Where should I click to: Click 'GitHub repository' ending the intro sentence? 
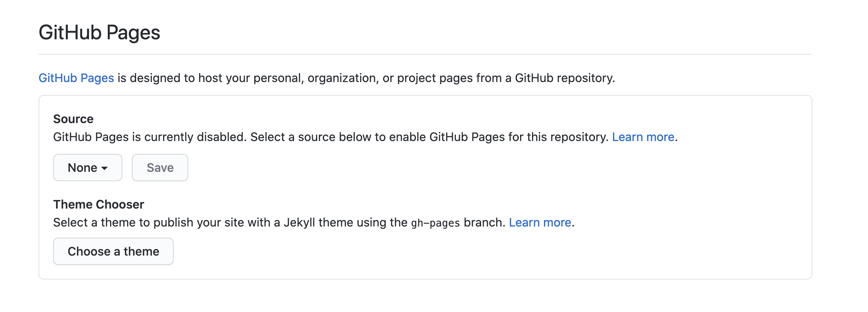tap(565, 78)
